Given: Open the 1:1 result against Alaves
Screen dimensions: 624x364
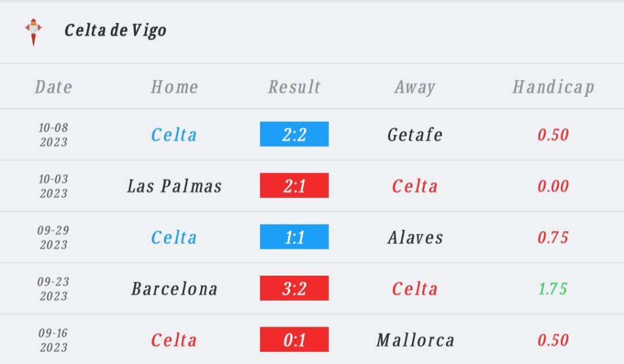Looking at the screenshot, I should point(294,237).
